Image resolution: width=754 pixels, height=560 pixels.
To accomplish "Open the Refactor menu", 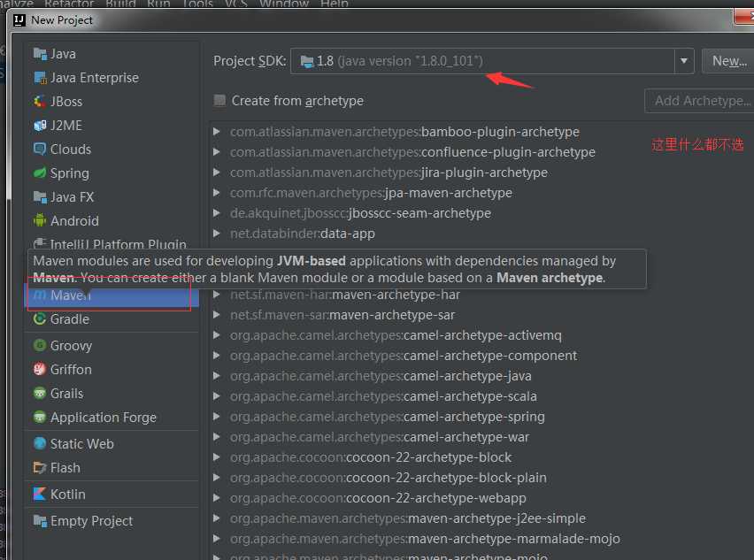I will point(69,4).
